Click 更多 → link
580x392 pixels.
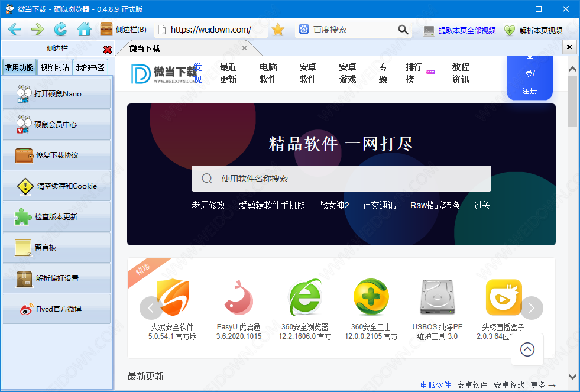(543, 385)
